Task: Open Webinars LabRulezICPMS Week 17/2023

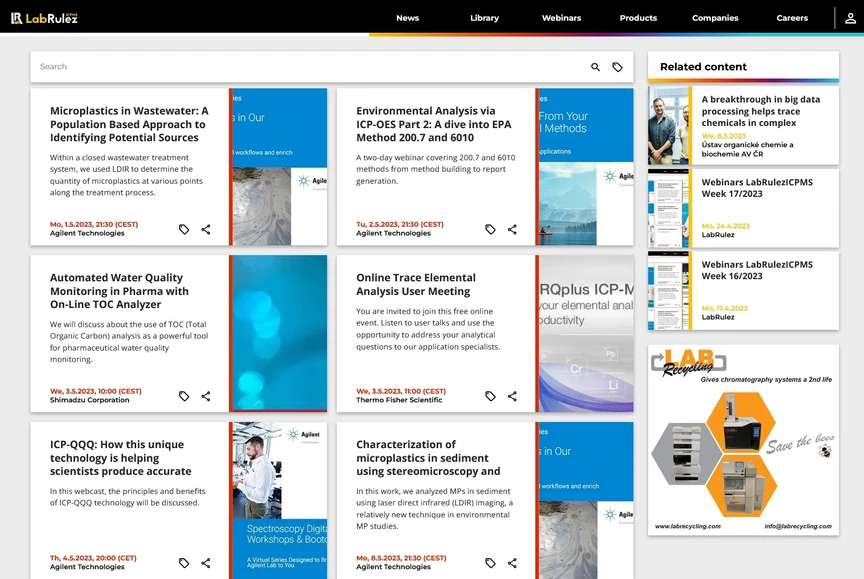Action: [x=757, y=188]
